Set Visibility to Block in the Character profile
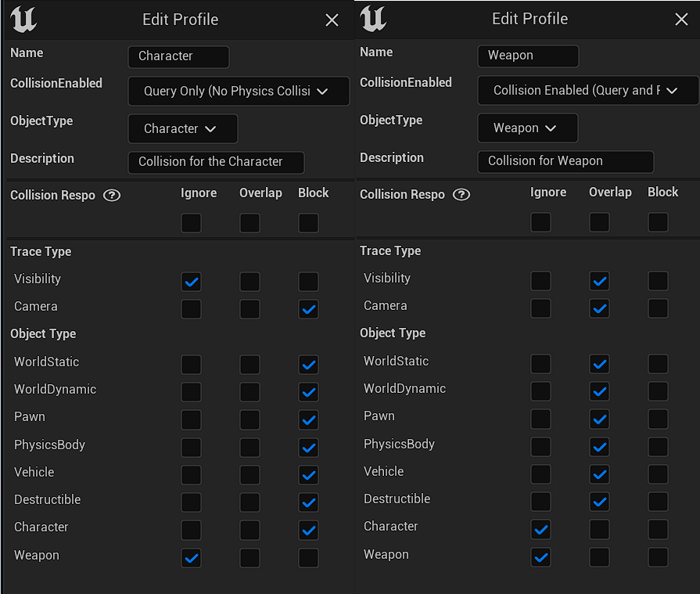 (308, 282)
